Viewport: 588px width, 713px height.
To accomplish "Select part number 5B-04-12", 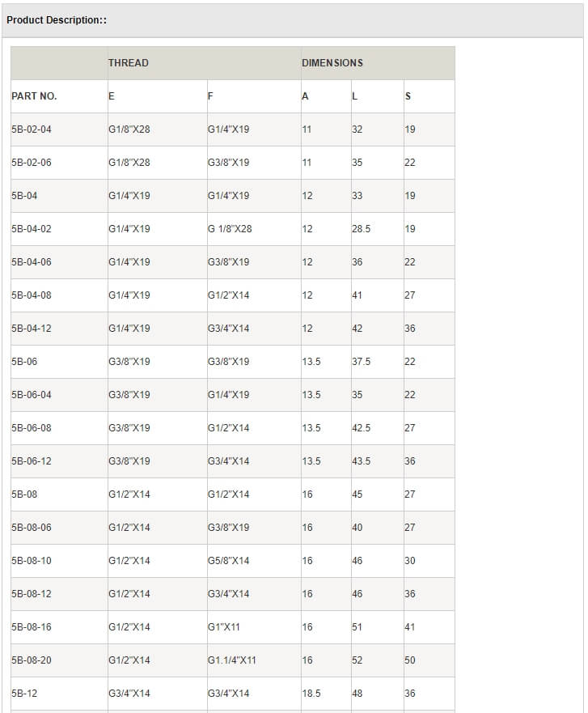I will [32, 329].
